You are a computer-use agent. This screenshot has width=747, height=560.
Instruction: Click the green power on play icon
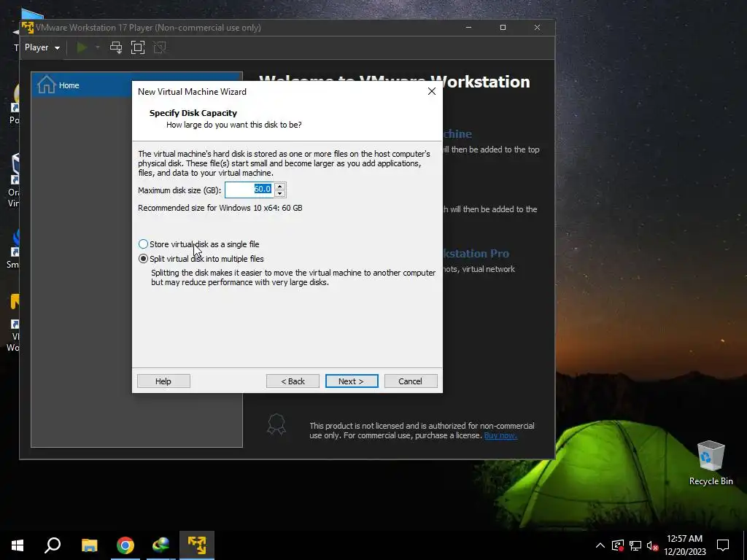[x=82, y=47]
